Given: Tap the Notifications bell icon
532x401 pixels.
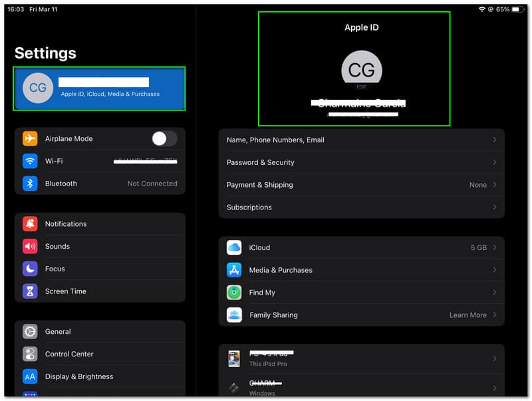Looking at the screenshot, I should pos(30,223).
